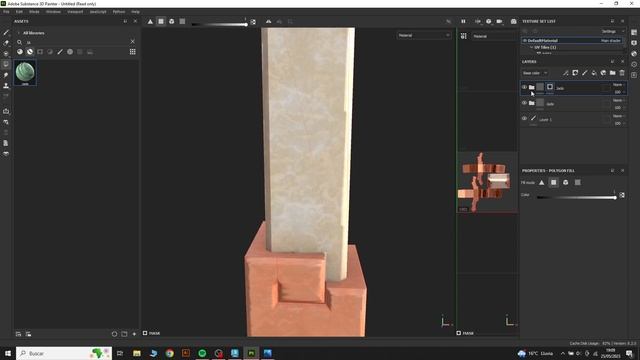Add a new folder in Layers
640x360 pixels.
pos(613,73)
